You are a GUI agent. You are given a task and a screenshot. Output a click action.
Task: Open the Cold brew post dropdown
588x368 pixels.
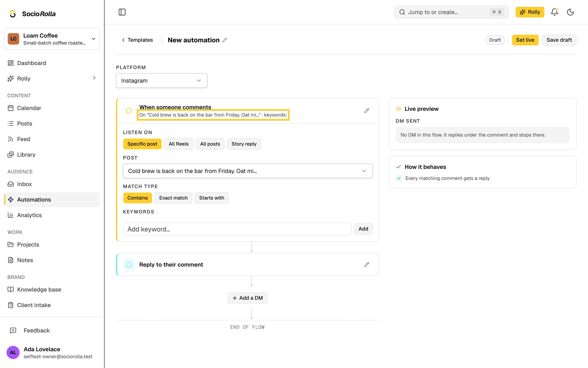click(248, 171)
